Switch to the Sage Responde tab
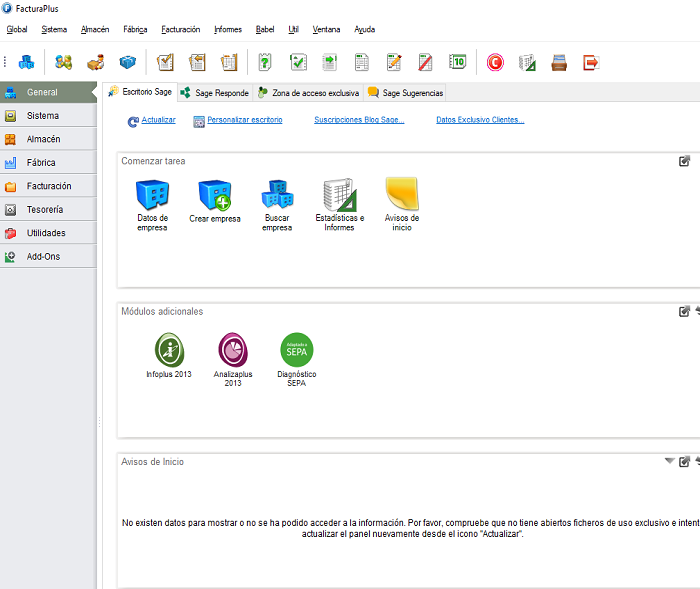 (x=214, y=93)
